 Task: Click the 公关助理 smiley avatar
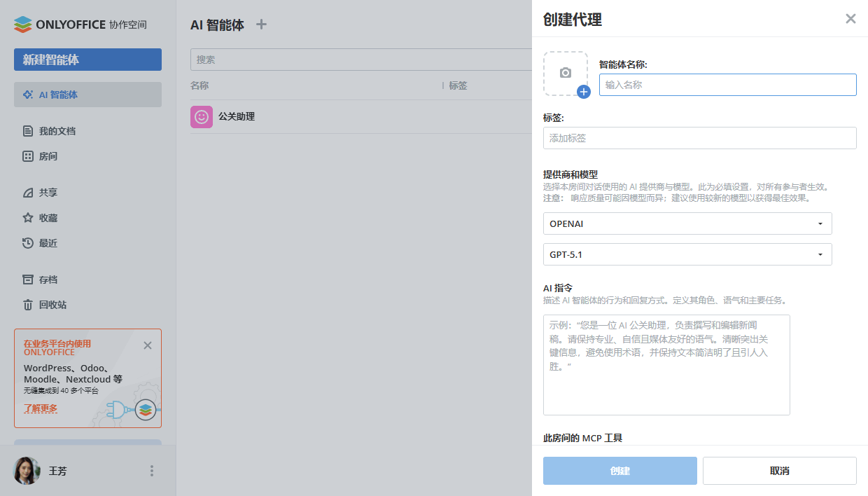(x=202, y=116)
